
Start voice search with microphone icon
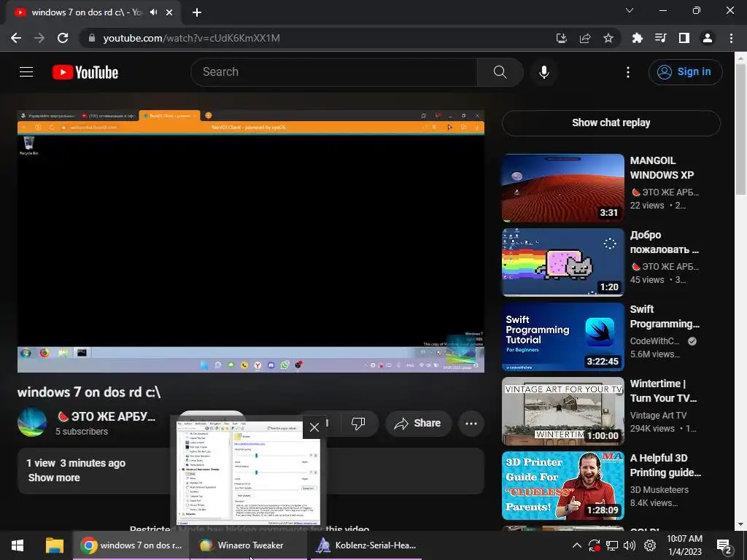(544, 72)
